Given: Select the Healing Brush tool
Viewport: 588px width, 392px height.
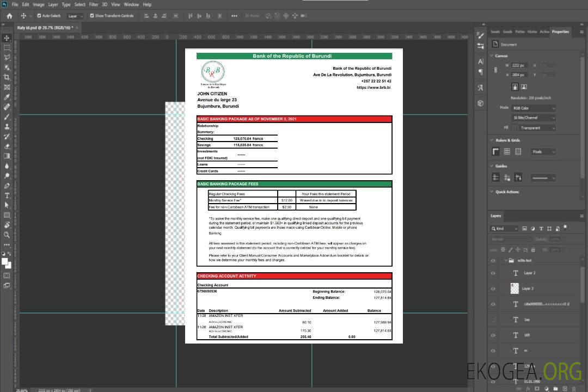Looking at the screenshot, I should 7,107.
